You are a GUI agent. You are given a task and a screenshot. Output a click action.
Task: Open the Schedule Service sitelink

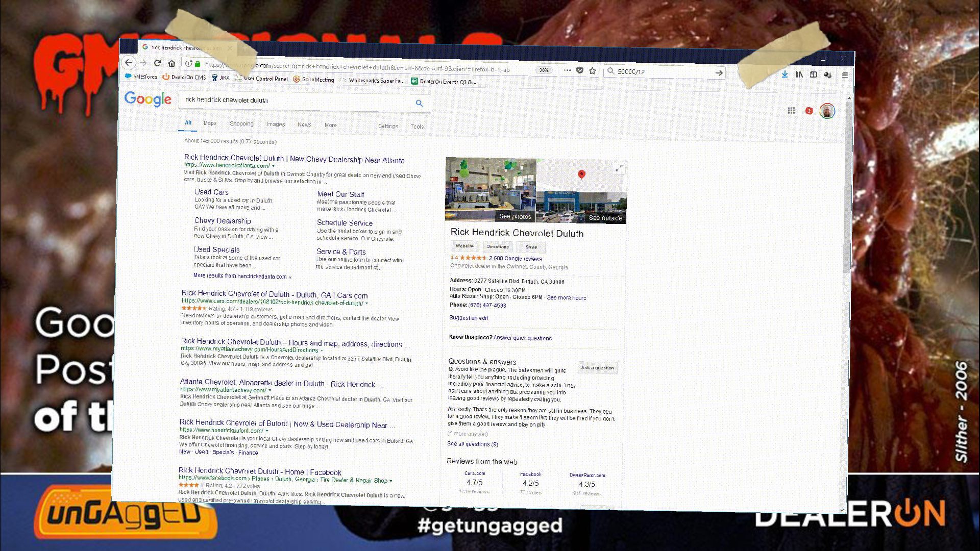(345, 223)
